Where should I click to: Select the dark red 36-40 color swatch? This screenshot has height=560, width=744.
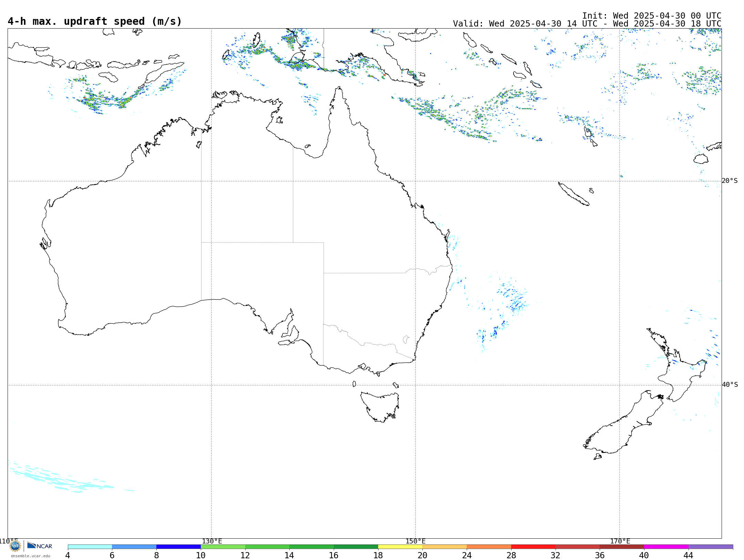pos(622,547)
